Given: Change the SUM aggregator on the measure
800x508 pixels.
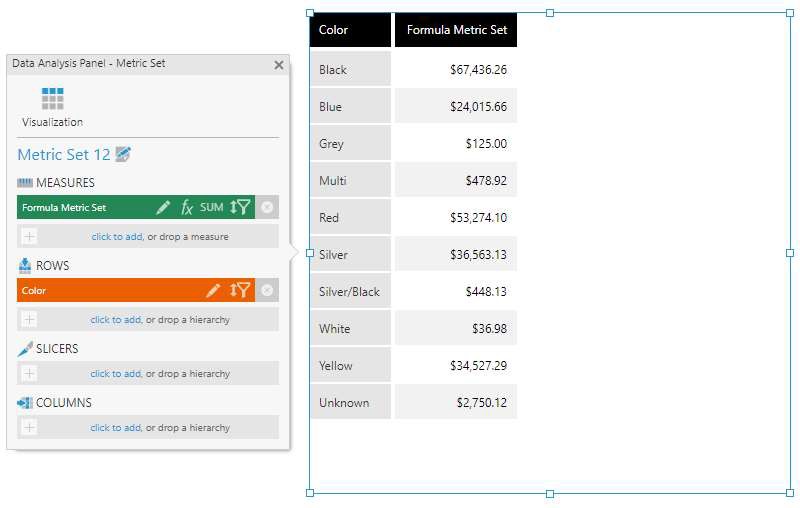Looking at the screenshot, I should [x=211, y=208].
